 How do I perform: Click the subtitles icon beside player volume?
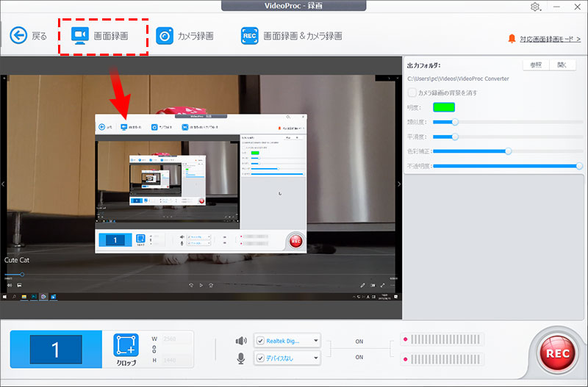pyautogui.click(x=19, y=286)
